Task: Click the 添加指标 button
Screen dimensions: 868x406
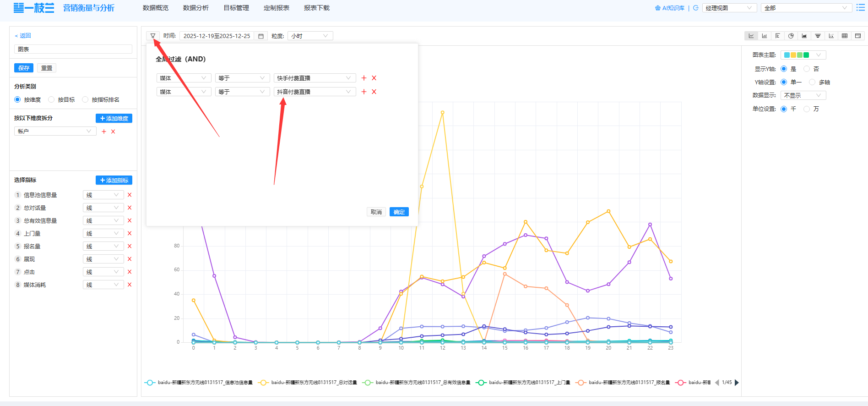Action: 114,180
